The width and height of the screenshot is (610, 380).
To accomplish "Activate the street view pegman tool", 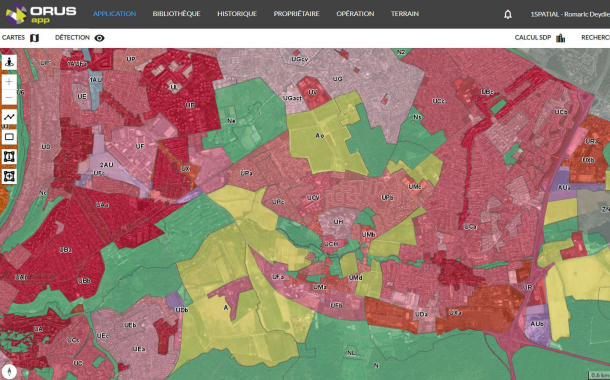I will click(x=9, y=62).
